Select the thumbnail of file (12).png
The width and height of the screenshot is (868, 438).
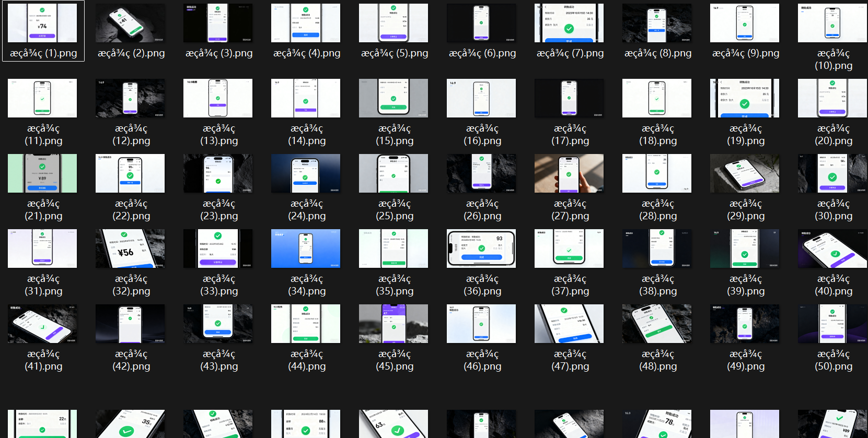(130, 98)
